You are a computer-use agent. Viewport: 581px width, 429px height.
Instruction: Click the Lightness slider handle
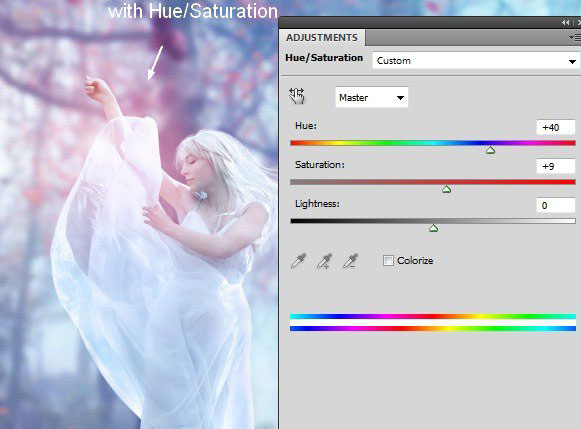(x=434, y=228)
